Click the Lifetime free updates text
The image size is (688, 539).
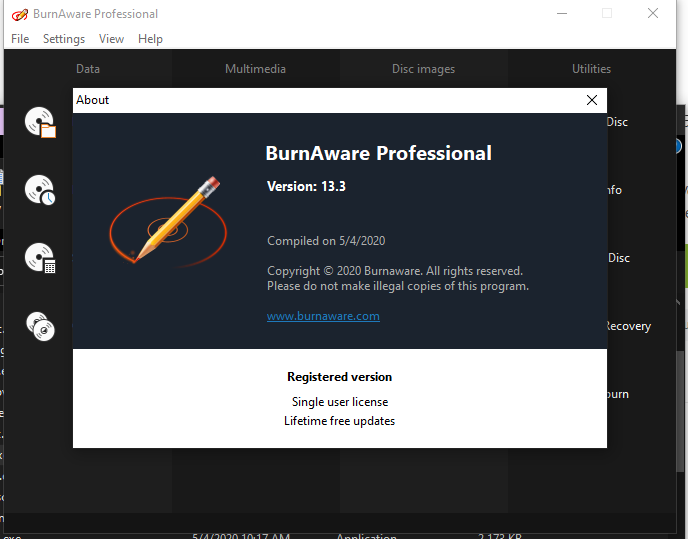[340, 421]
